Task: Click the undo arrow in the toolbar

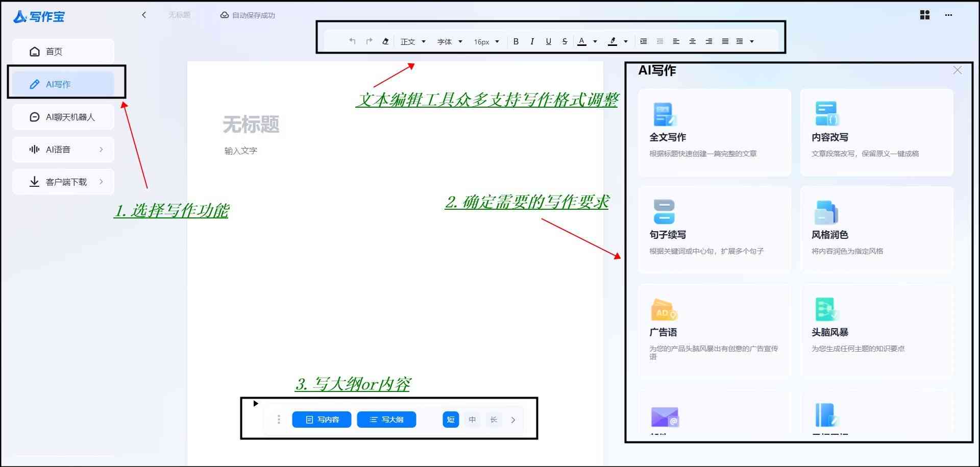Action: 352,41
